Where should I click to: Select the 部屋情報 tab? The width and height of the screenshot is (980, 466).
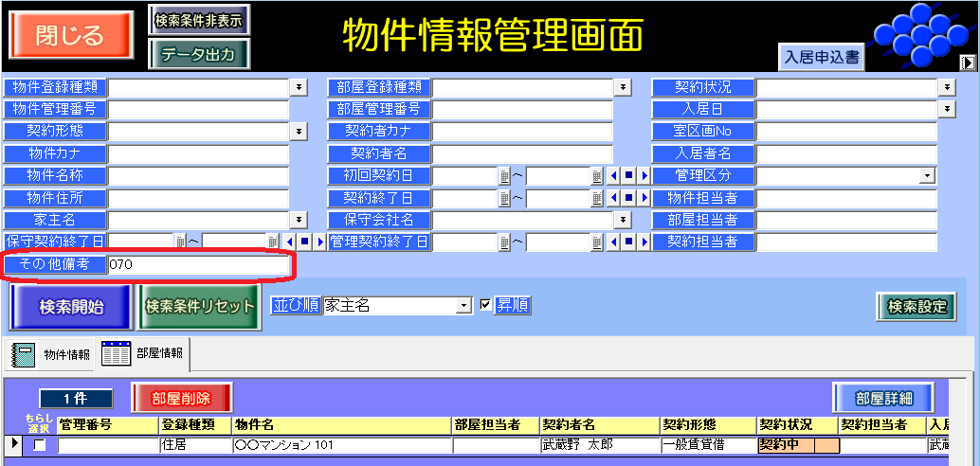click(x=145, y=353)
